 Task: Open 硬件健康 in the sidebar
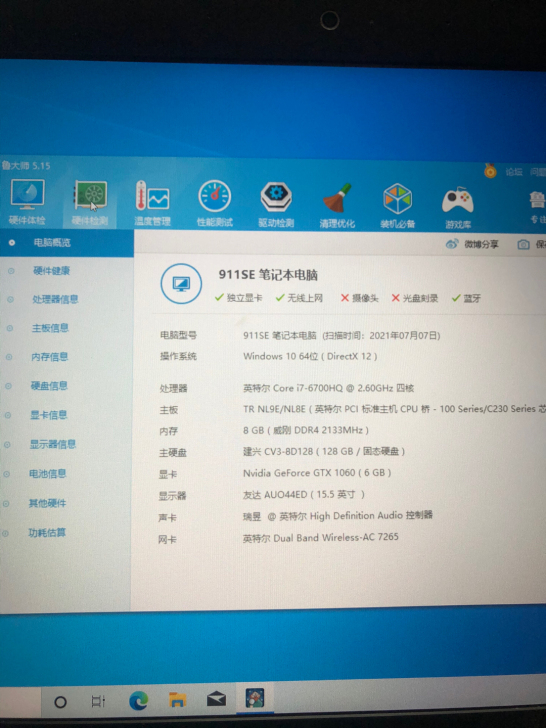coord(51,271)
